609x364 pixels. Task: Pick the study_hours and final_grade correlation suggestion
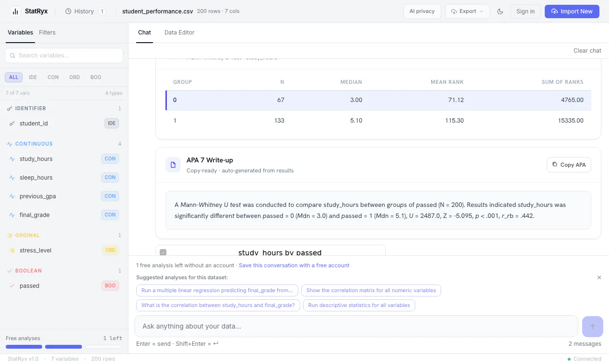pyautogui.click(x=218, y=305)
